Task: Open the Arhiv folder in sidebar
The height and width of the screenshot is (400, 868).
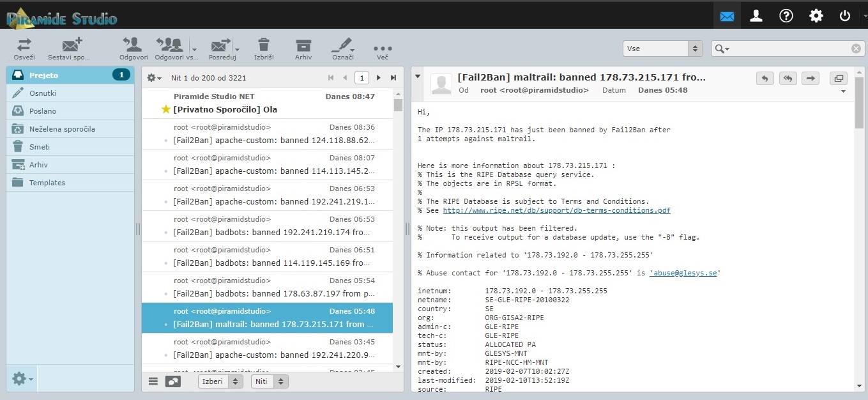Action: pos(70,165)
